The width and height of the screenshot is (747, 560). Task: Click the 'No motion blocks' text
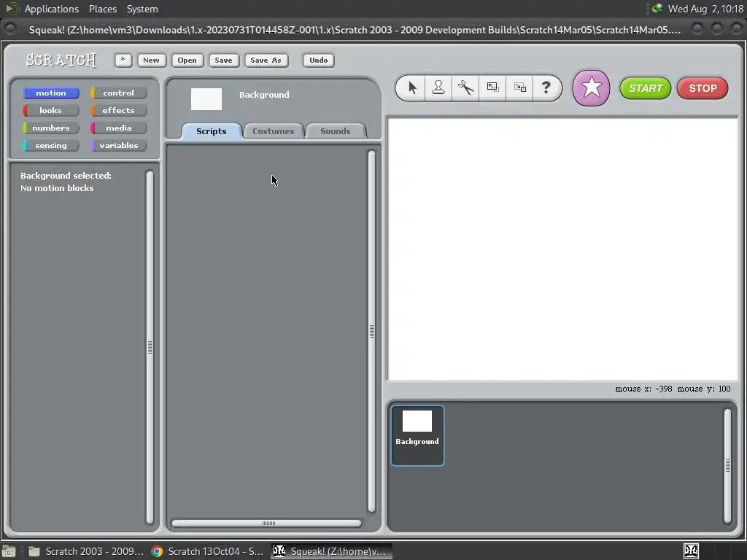click(57, 188)
